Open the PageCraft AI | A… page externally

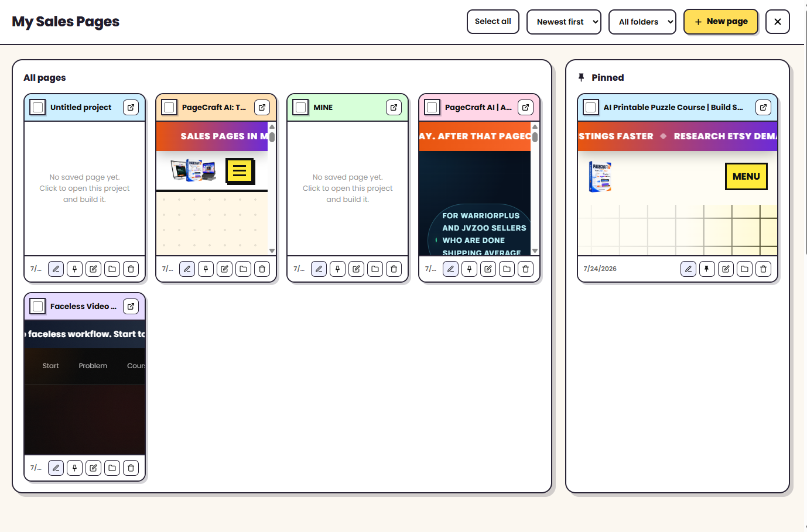tap(525, 108)
